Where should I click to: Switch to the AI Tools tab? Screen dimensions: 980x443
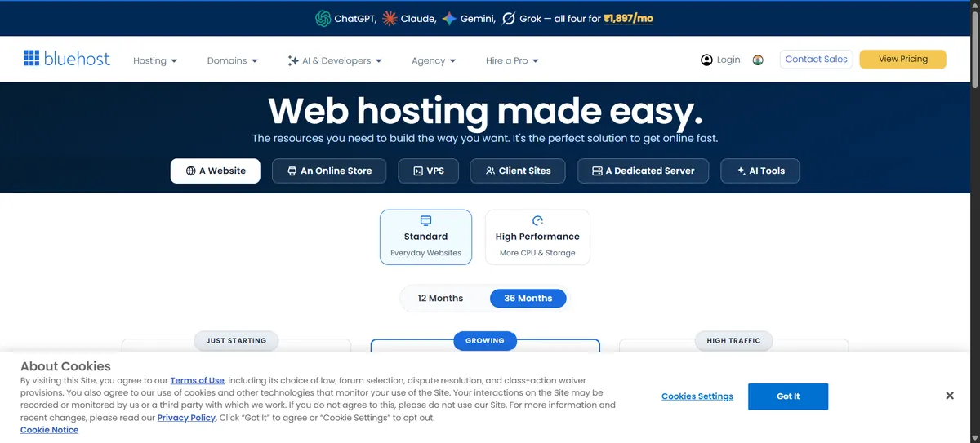point(760,171)
